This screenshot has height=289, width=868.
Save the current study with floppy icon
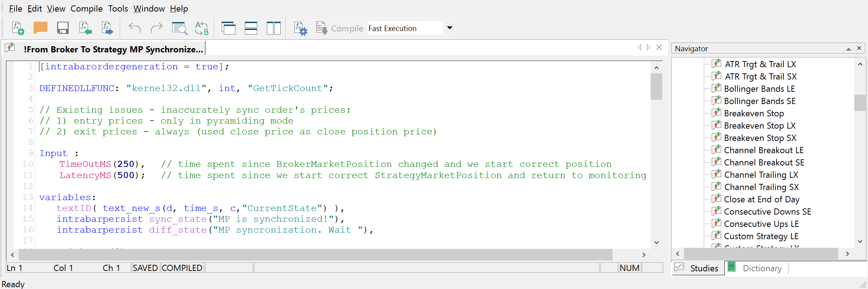click(63, 28)
